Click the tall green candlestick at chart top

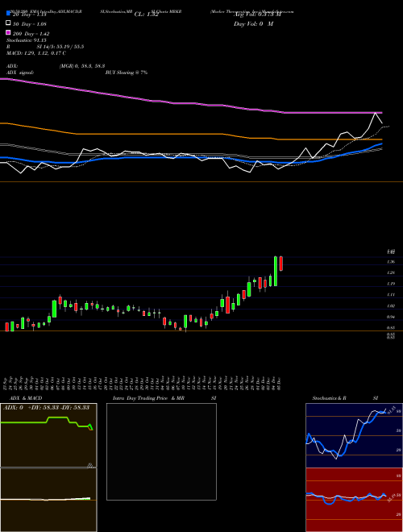click(x=276, y=271)
